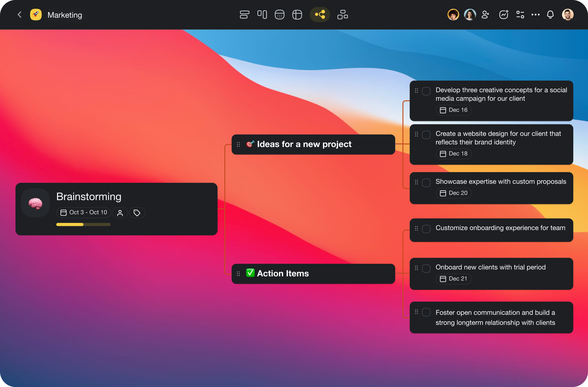
Task: Switch to the calendar view icon
Action: [280, 15]
